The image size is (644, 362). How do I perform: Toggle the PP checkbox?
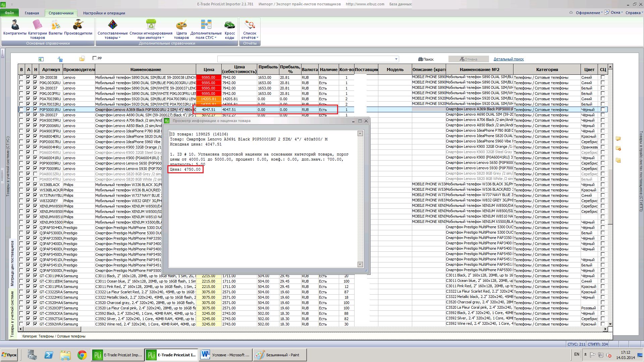(95, 58)
